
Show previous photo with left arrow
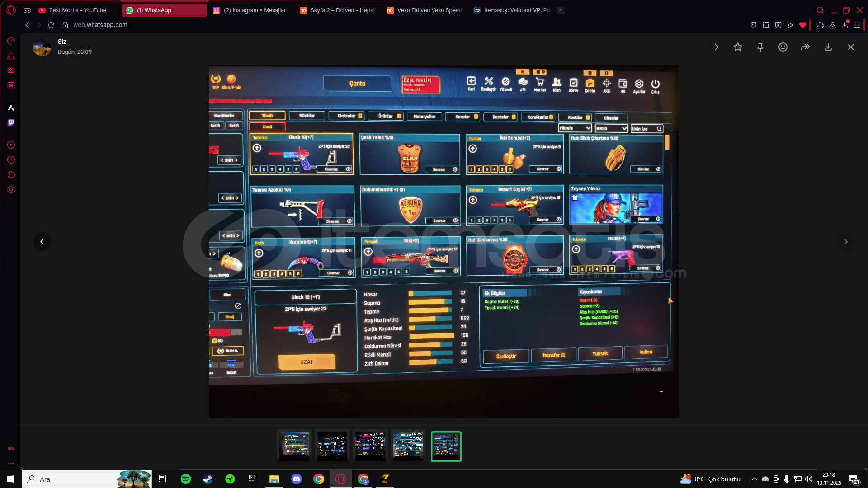pyautogui.click(x=42, y=242)
